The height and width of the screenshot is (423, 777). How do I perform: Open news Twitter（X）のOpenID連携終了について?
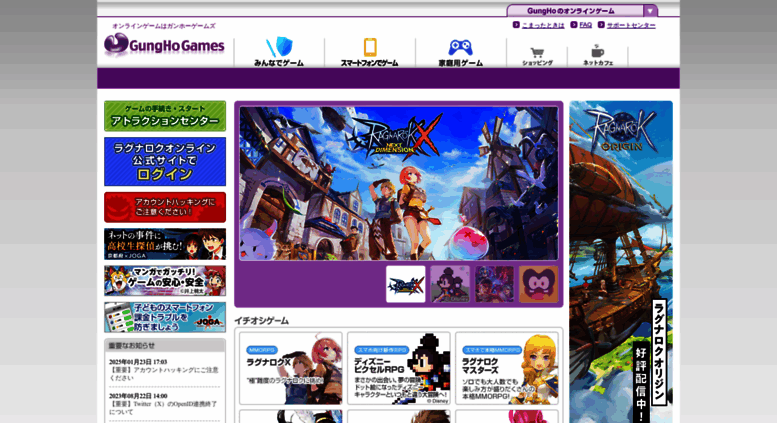coord(164,408)
